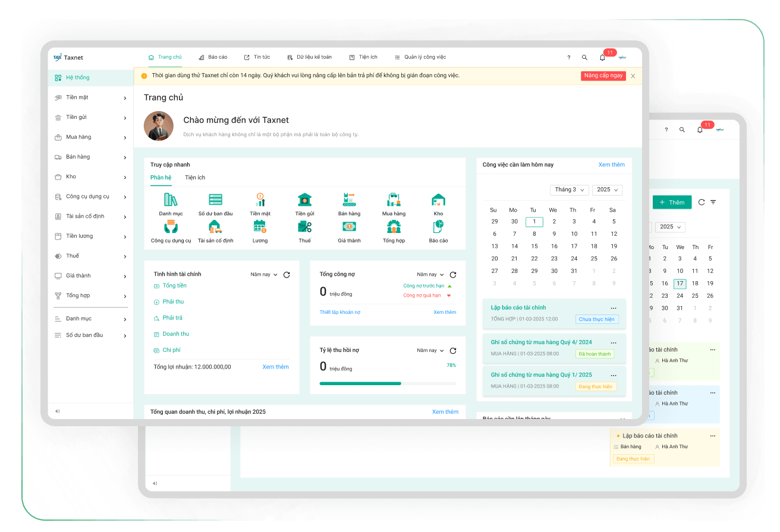Click Xem thêm in Công việc cần làm hôm nay
The width and height of the screenshot is (780, 532).
pos(612,165)
